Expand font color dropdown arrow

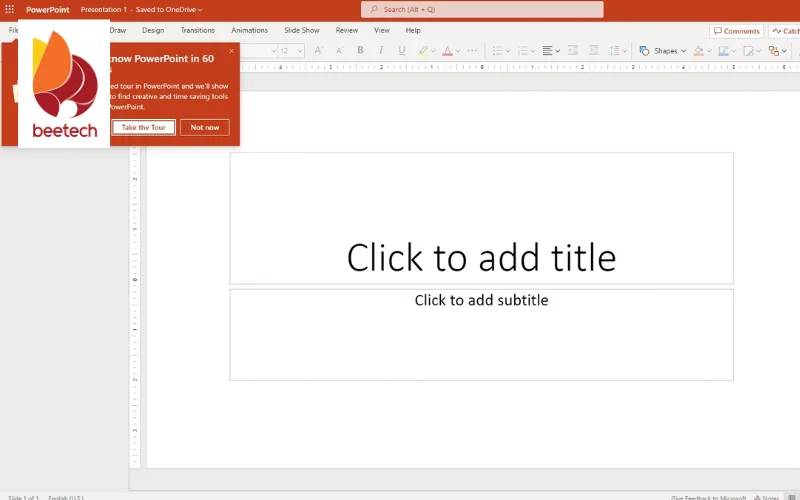tap(458, 51)
